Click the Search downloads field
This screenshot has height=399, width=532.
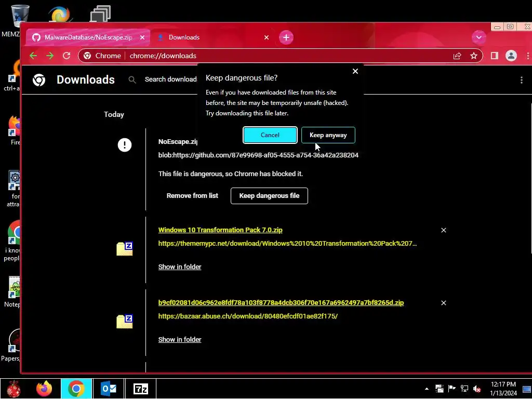tap(170, 79)
